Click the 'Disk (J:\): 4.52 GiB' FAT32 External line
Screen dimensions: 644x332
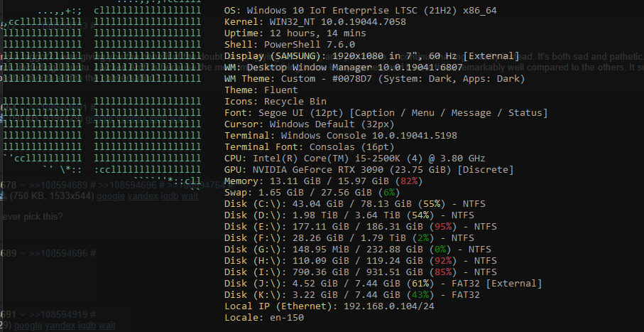[383, 284]
